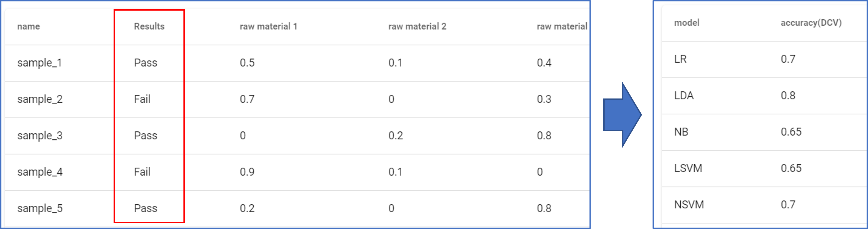Click the accuracy(DCV) column header
The height and width of the screenshot is (229, 868).
click(x=811, y=23)
